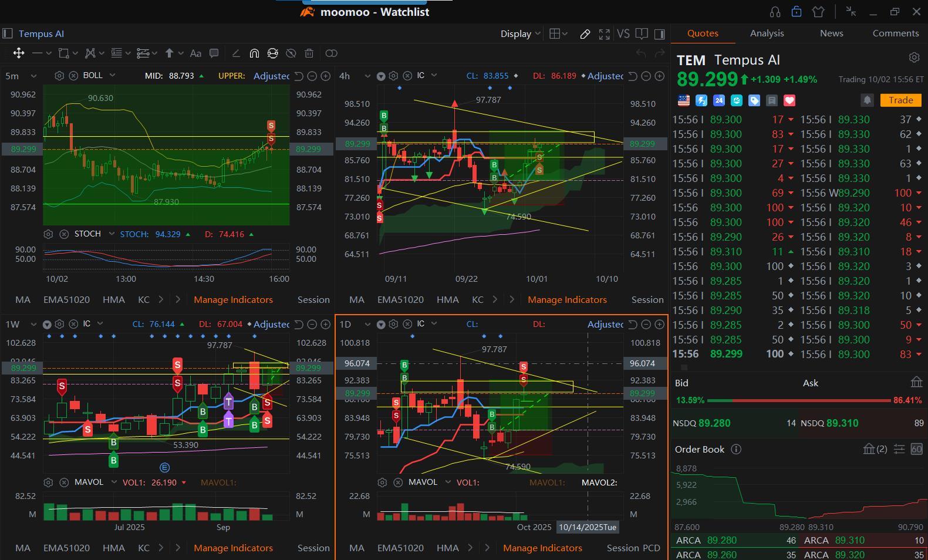The image size is (928, 560).
Task: Click the VS compare stocks icon
Action: (623, 34)
